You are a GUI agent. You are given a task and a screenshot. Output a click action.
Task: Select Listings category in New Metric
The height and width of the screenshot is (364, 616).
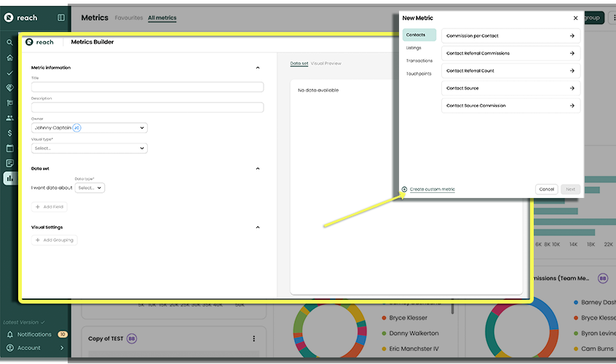(x=414, y=48)
